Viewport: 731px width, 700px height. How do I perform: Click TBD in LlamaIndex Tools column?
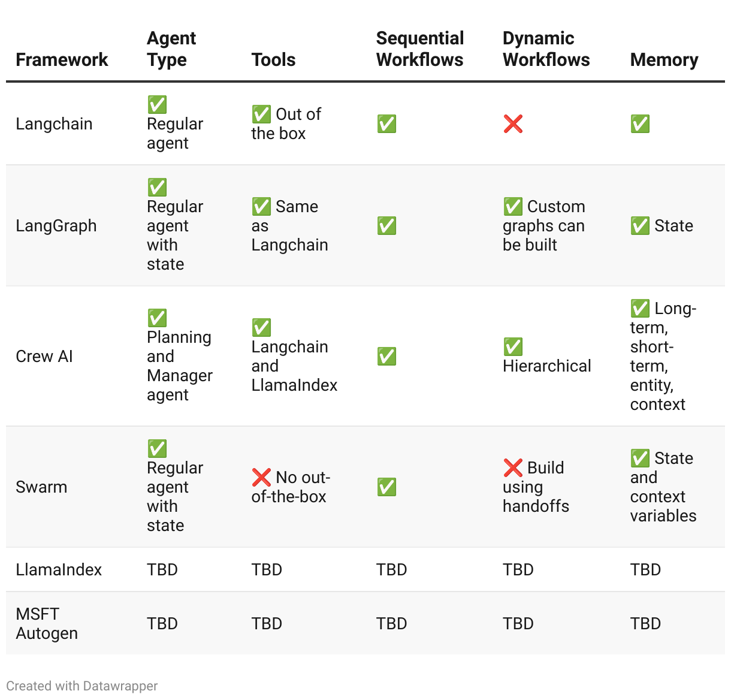(x=267, y=569)
